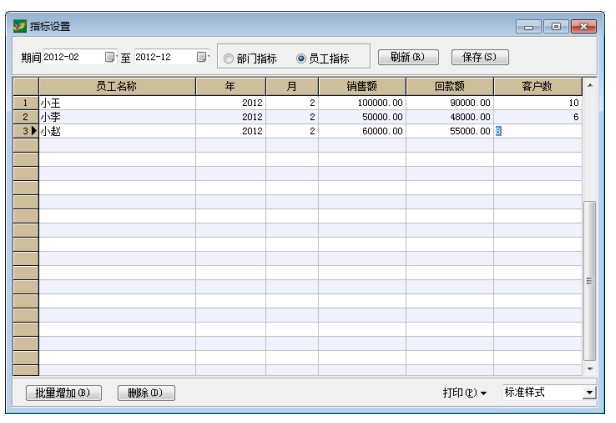The width and height of the screenshot is (616, 423).
Task: Click the scrollbar down arrow
Action: [x=590, y=368]
